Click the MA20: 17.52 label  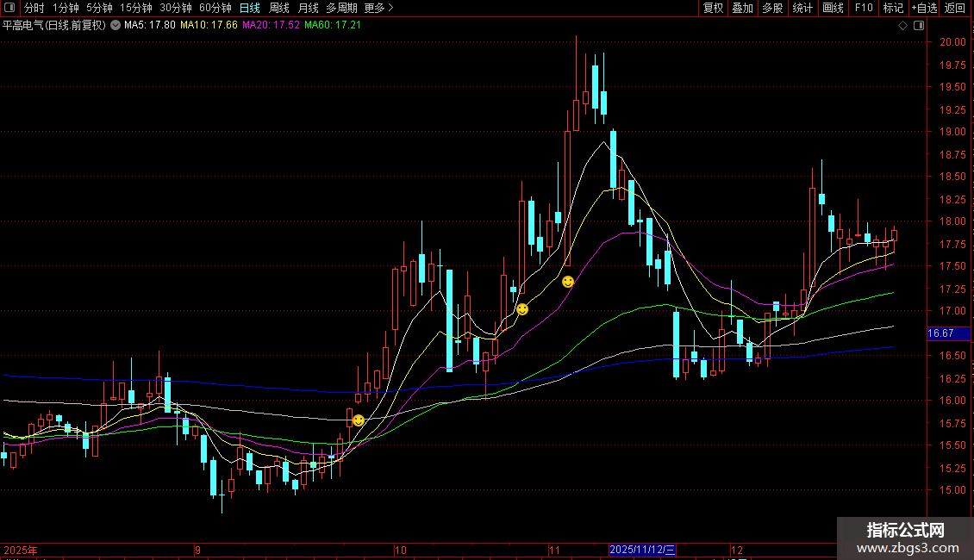pos(271,26)
